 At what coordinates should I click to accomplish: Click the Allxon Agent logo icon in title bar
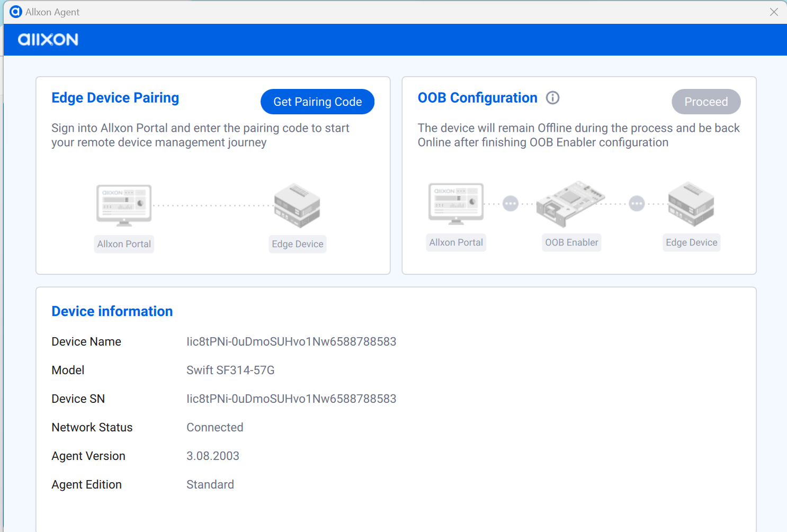pos(15,12)
